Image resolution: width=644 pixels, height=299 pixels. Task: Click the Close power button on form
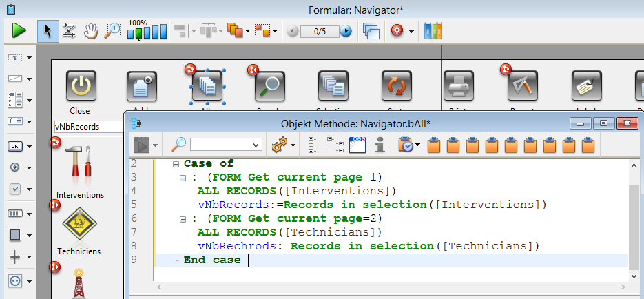80,86
